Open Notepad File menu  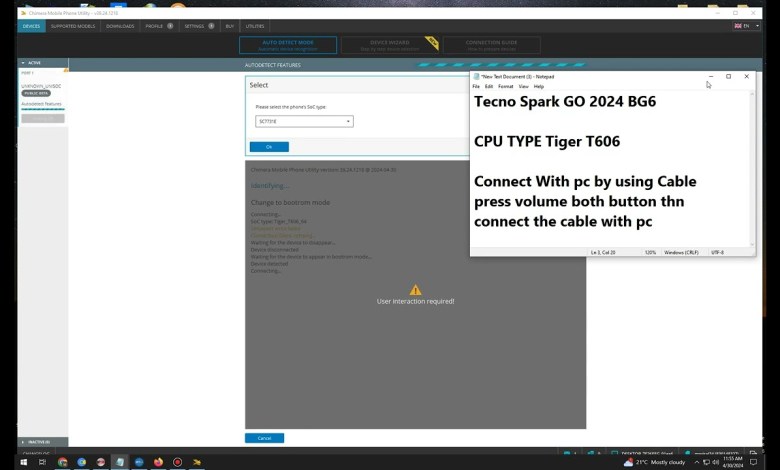[476, 87]
